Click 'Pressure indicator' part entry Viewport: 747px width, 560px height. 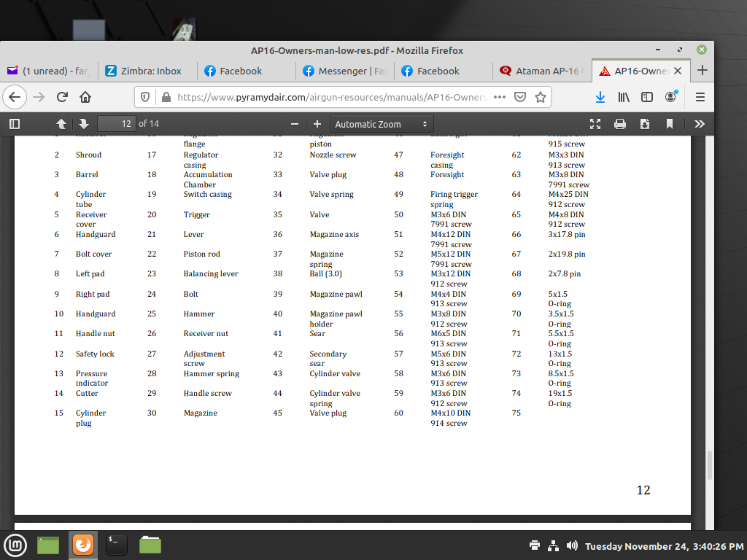[x=92, y=378]
